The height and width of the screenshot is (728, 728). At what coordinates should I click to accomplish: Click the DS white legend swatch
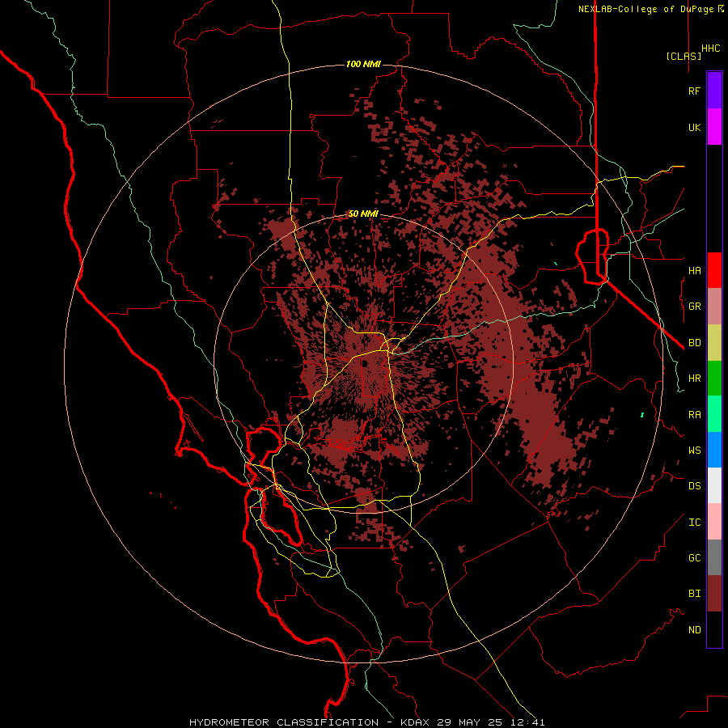click(x=714, y=485)
